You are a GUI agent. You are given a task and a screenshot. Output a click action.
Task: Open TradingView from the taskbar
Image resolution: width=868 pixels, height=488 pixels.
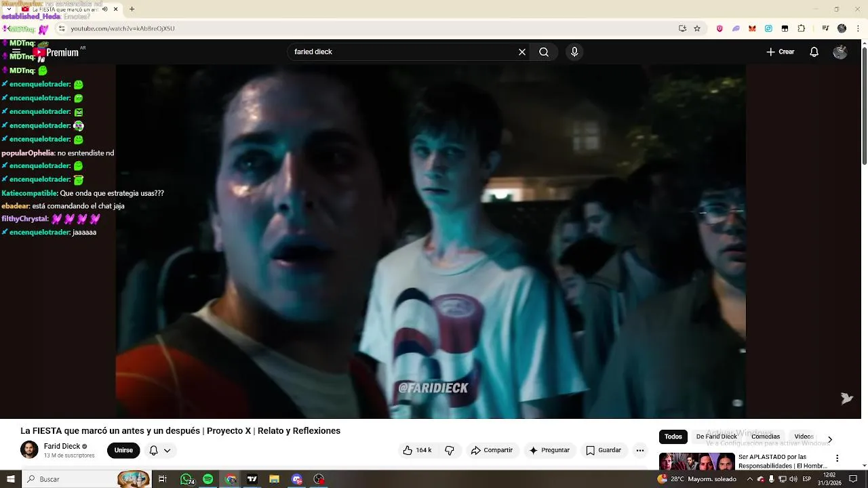pos(252,479)
